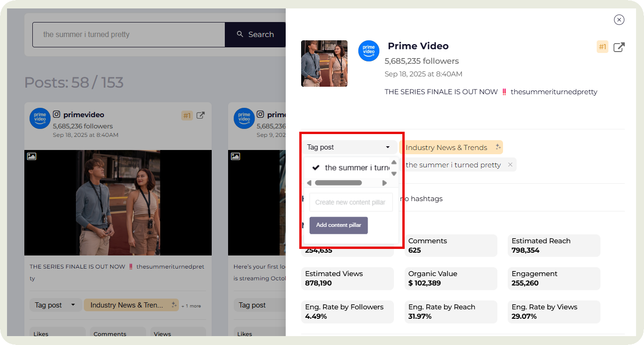Remove 'the summer i turned pretty' tag
This screenshot has height=345, width=644.
(x=510, y=165)
